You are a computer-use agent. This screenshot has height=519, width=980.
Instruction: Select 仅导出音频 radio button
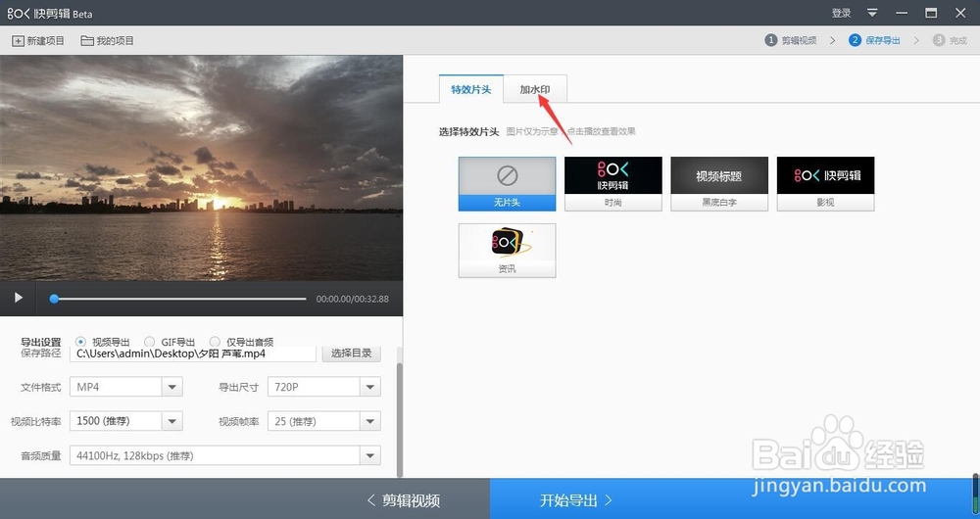[215, 342]
